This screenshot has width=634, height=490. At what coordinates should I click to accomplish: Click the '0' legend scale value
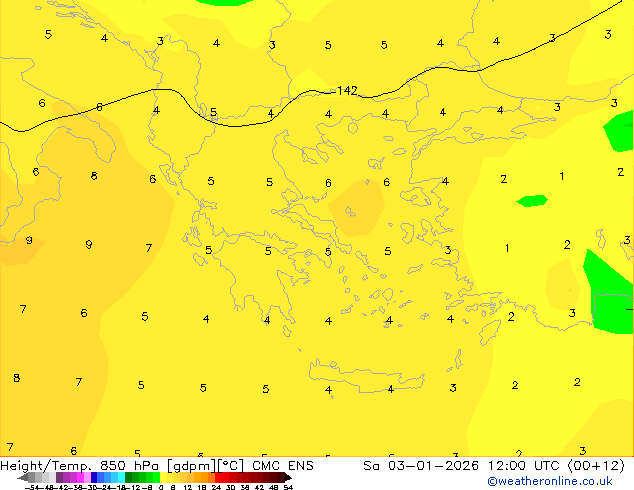161,487
